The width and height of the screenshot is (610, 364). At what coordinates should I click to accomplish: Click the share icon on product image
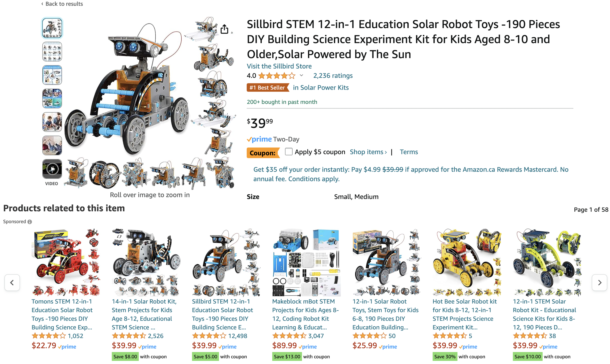pyautogui.click(x=224, y=29)
